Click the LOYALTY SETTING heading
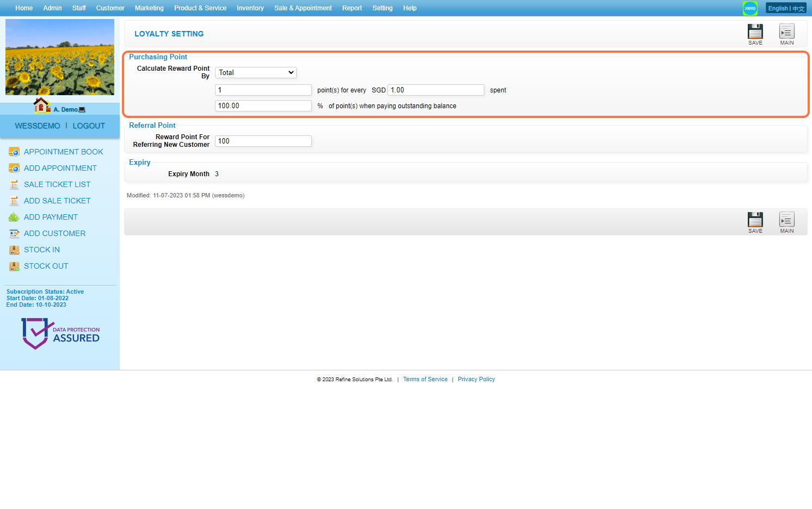The height and width of the screenshot is (509, 812). pyautogui.click(x=169, y=34)
